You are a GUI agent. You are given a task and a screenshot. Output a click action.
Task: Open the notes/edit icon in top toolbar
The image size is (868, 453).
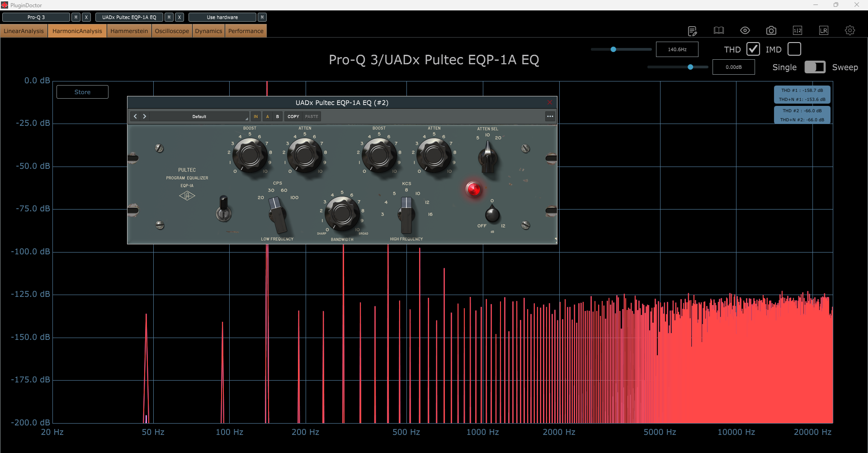click(x=692, y=31)
